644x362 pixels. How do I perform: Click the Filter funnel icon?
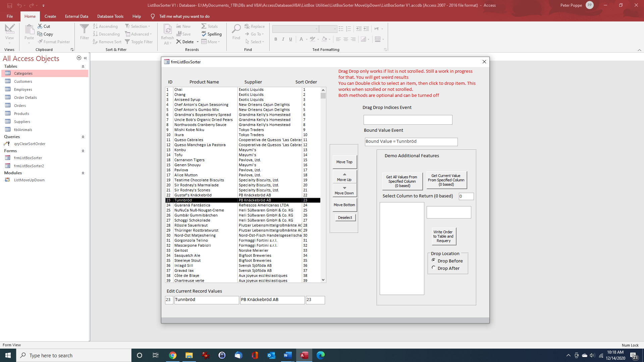click(85, 29)
